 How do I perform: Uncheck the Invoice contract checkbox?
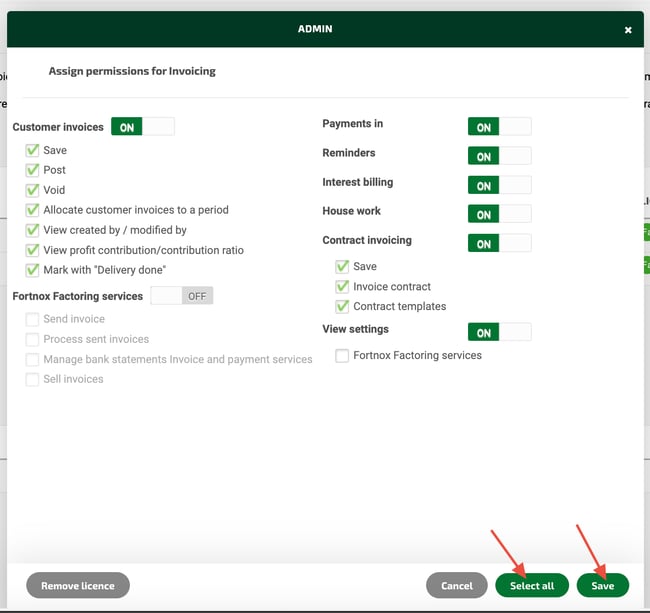343,286
